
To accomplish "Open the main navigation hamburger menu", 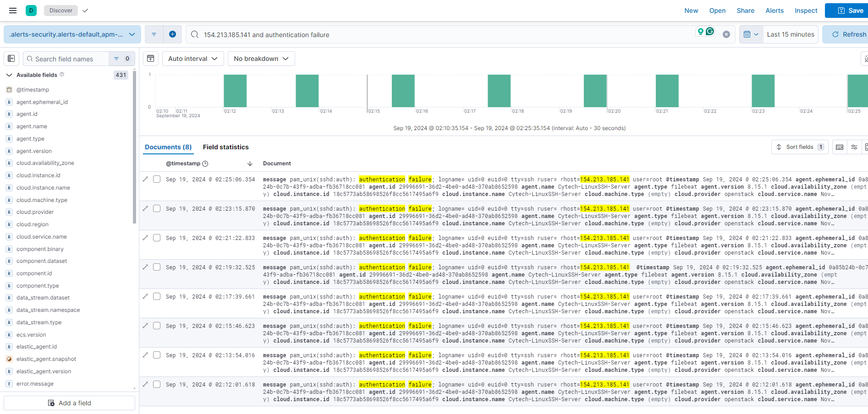I will [13, 11].
